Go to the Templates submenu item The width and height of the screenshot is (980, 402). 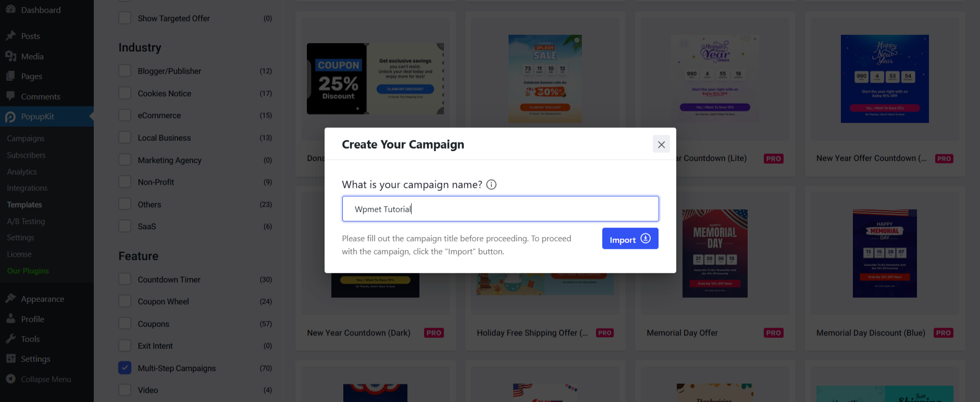click(24, 204)
